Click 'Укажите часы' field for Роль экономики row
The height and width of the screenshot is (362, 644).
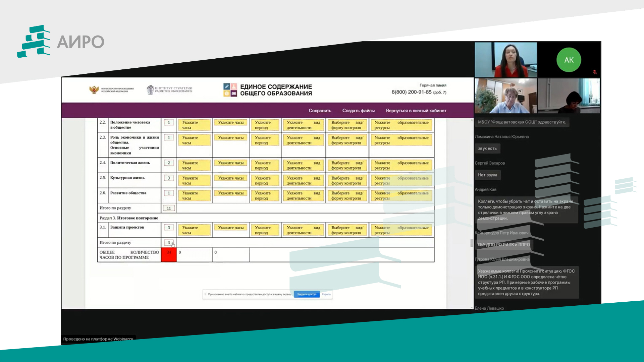pos(194,140)
